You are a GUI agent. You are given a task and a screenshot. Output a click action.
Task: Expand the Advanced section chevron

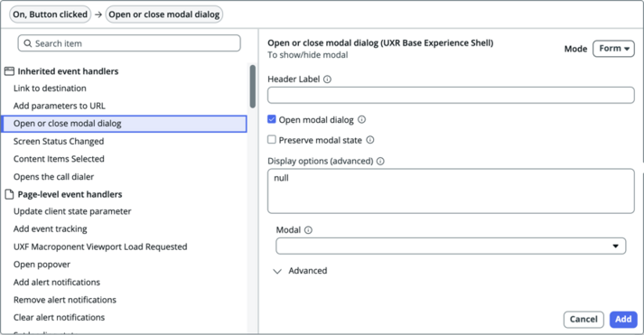tap(277, 271)
